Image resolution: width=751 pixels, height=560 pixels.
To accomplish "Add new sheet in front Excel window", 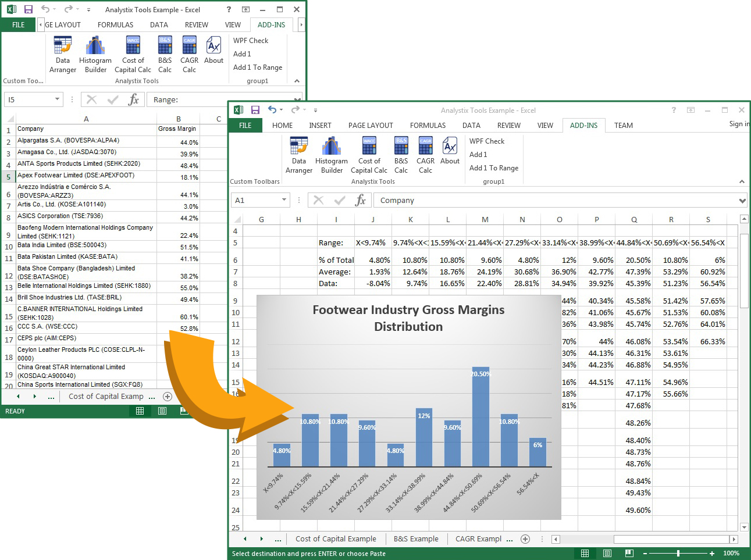I will [525, 539].
